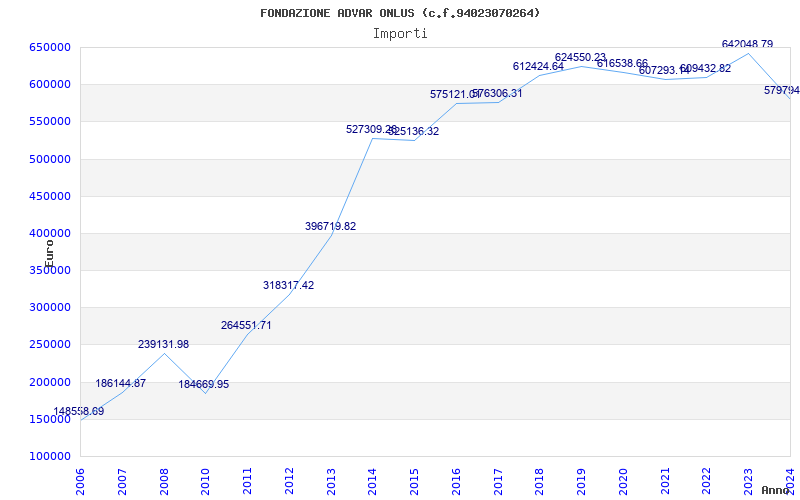Screen dimensions: 800x500
Task: Select the data label 624550.23
Action: [581, 57]
